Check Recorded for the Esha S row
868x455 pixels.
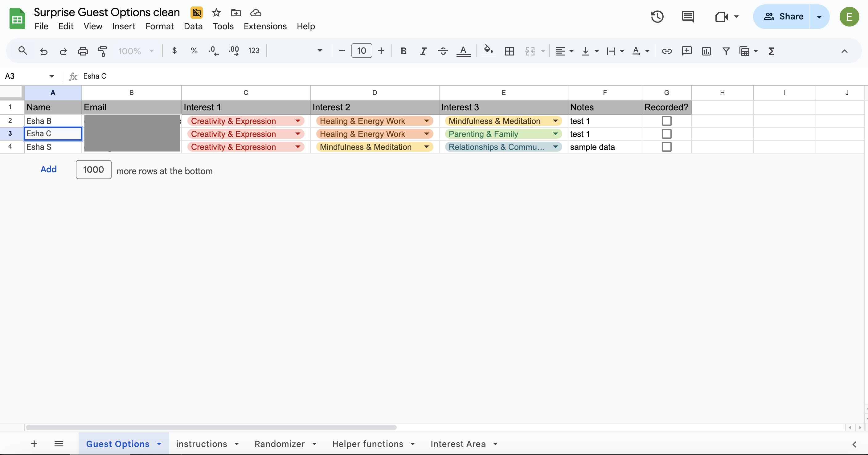coord(666,147)
